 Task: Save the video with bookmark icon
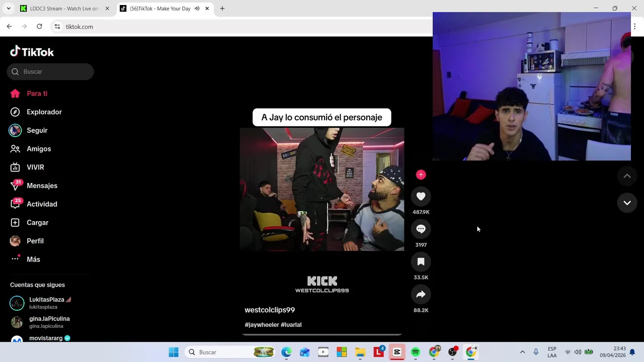pyautogui.click(x=421, y=262)
